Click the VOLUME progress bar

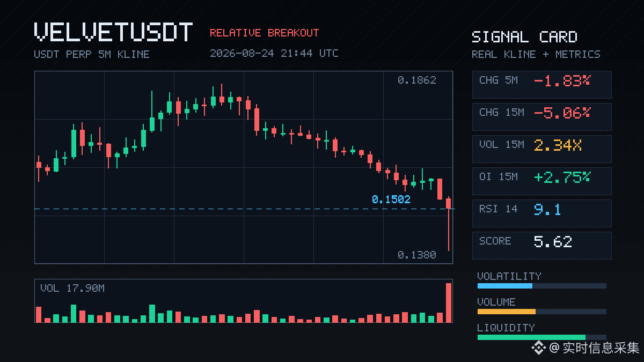coord(542,312)
